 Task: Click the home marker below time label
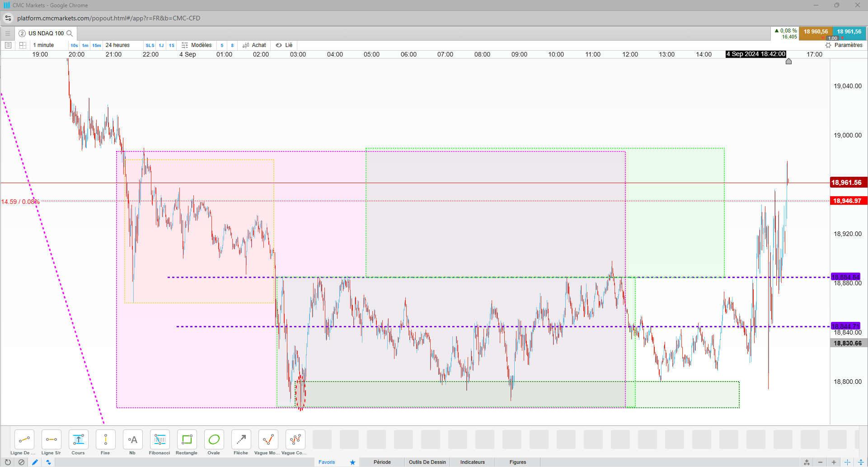click(x=788, y=61)
